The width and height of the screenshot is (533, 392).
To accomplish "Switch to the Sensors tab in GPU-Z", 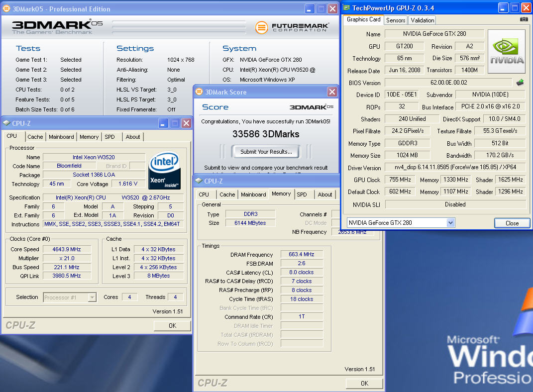I will [396, 20].
